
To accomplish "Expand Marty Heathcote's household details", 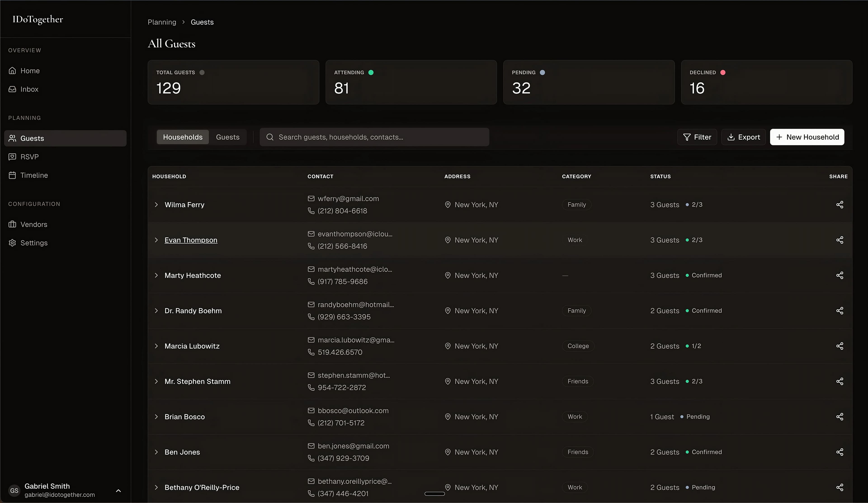I will tap(156, 275).
